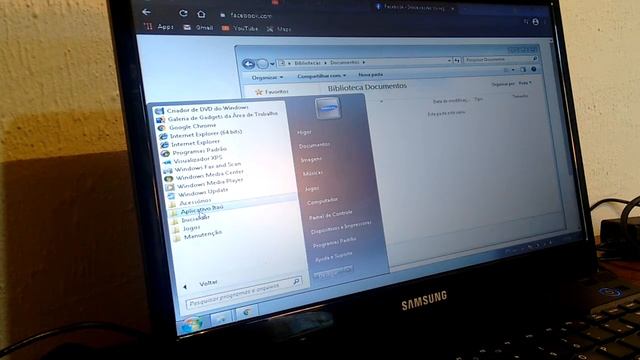Open Internet Explorer (64 bits)
The height and width of the screenshot is (360, 640).
(x=201, y=134)
